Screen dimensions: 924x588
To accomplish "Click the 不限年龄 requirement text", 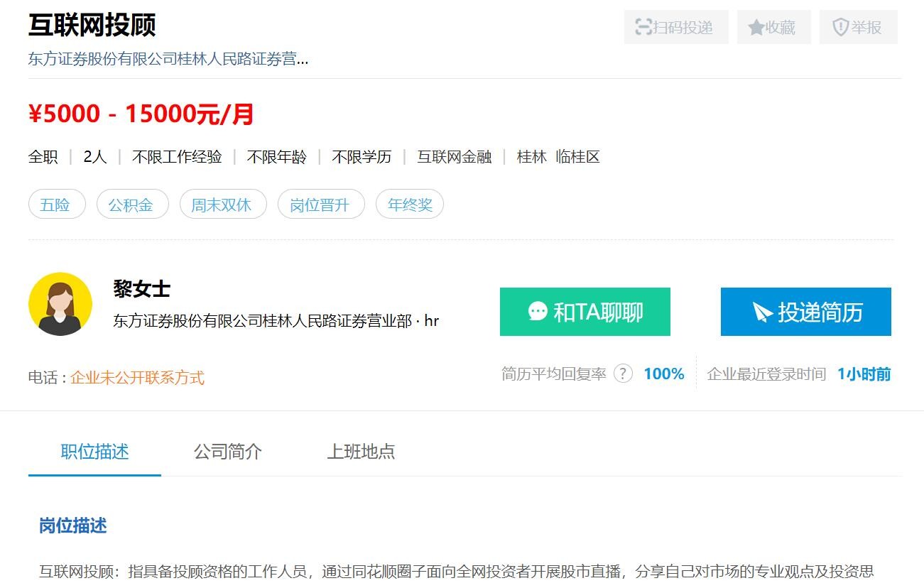I will (277, 157).
